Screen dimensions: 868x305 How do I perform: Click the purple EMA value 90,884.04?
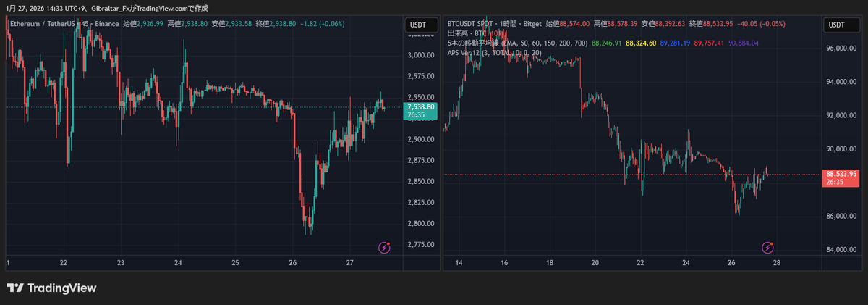tap(744, 43)
